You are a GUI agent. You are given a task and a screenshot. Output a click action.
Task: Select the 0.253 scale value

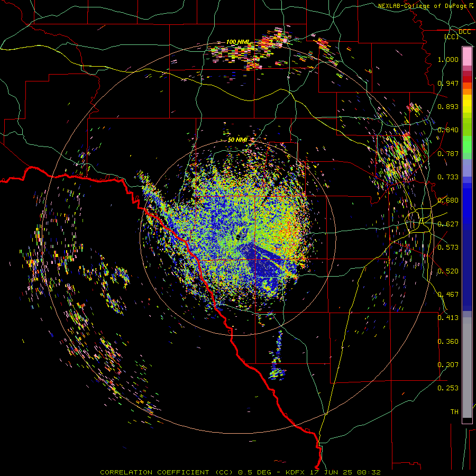pos(448,388)
